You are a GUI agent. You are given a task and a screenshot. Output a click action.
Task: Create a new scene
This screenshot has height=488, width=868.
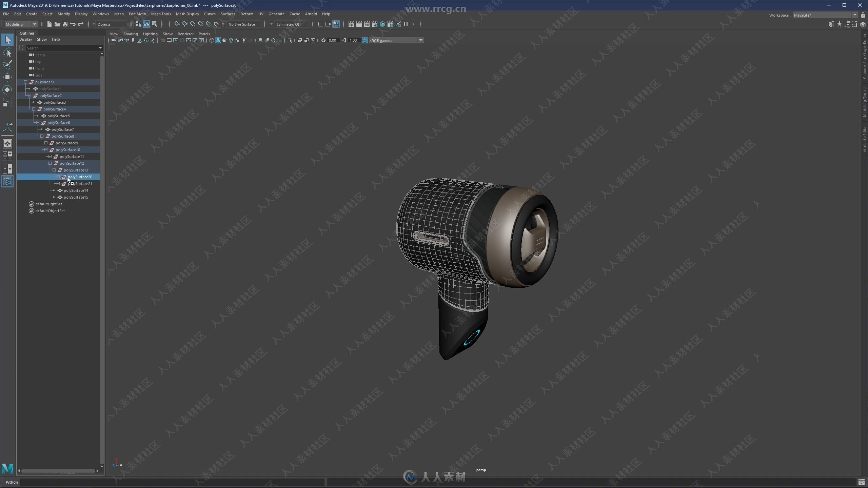(49, 24)
